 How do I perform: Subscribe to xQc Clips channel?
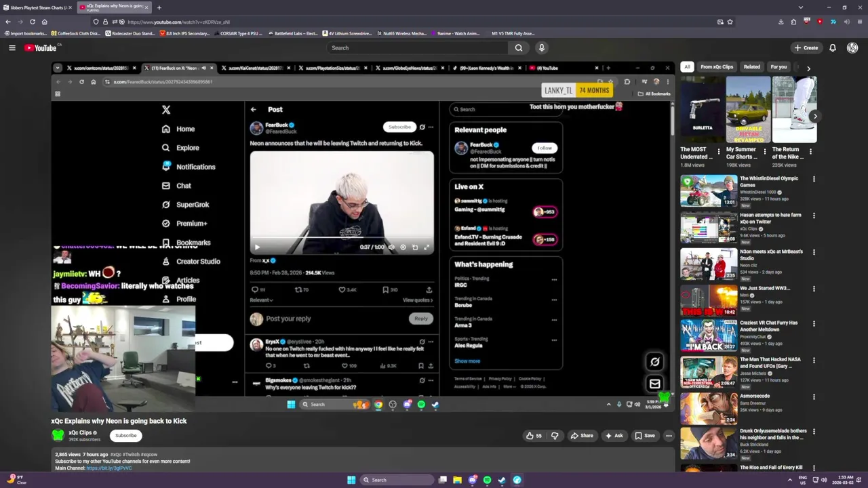point(125,436)
